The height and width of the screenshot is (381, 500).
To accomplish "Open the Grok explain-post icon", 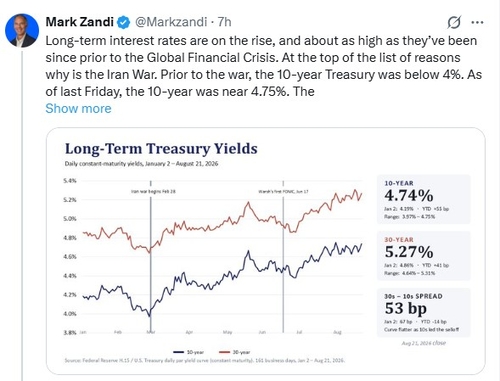I will 454,22.
